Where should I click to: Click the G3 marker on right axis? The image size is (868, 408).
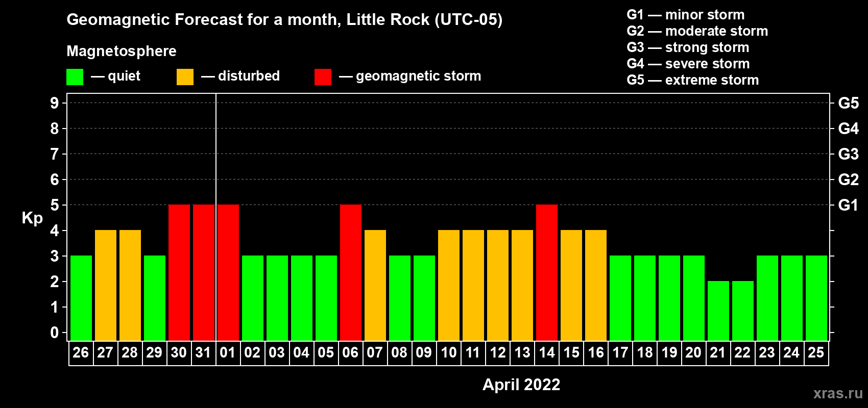[x=848, y=154]
